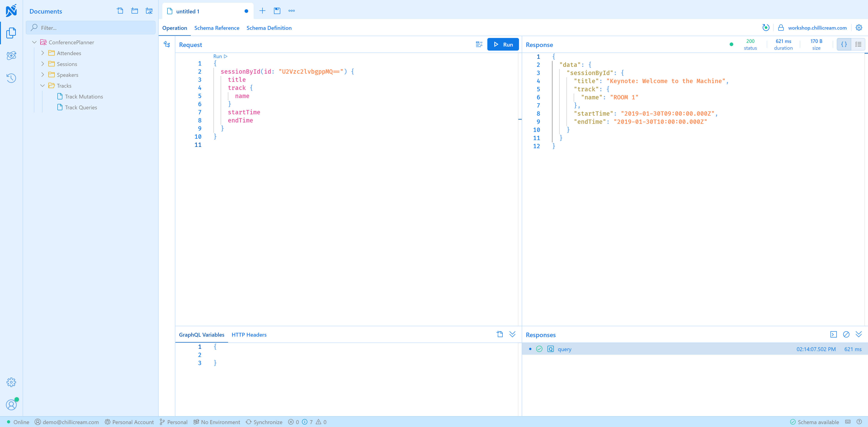Open the HTTP Headers tab
This screenshot has height=427, width=868.
(x=249, y=335)
